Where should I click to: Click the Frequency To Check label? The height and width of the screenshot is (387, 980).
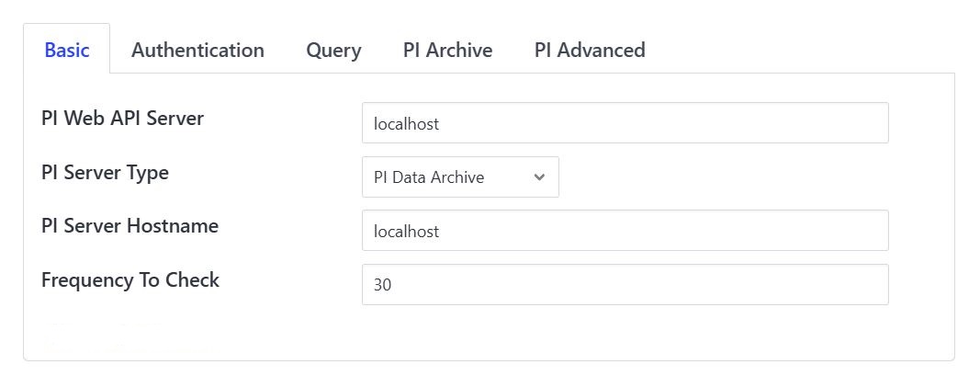pyautogui.click(x=130, y=280)
